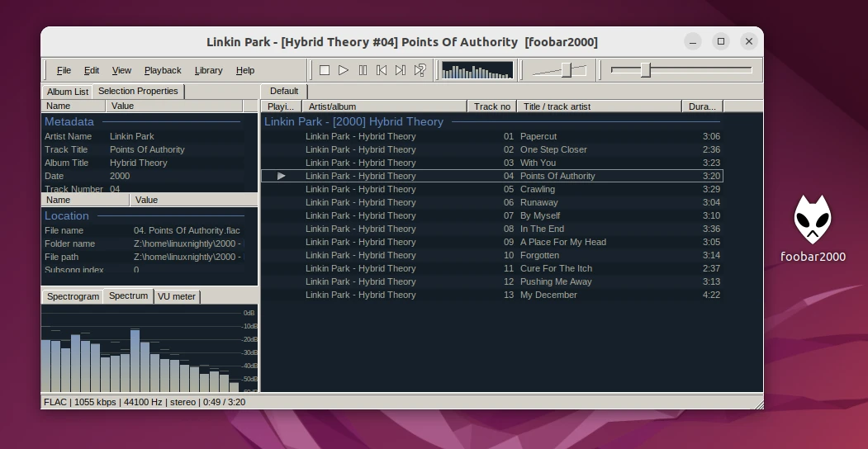Collapse the Location section heading

(x=66, y=215)
